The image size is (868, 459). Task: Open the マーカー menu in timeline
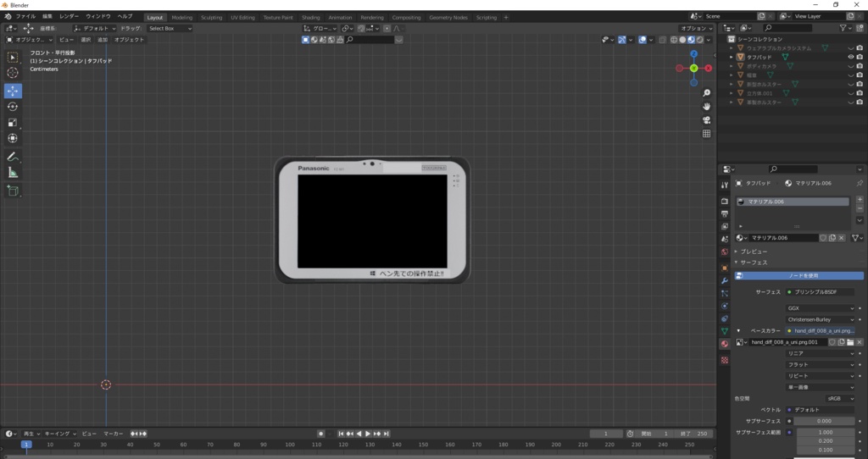pos(113,434)
